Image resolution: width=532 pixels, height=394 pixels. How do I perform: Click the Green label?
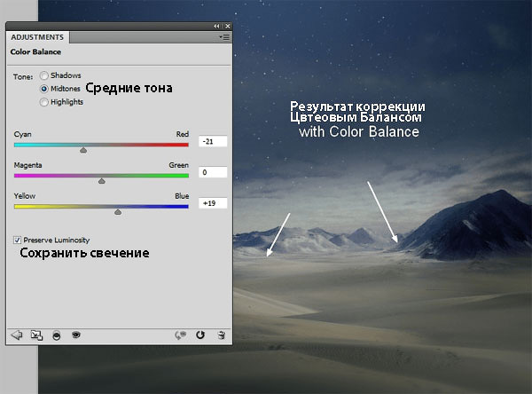tap(178, 165)
